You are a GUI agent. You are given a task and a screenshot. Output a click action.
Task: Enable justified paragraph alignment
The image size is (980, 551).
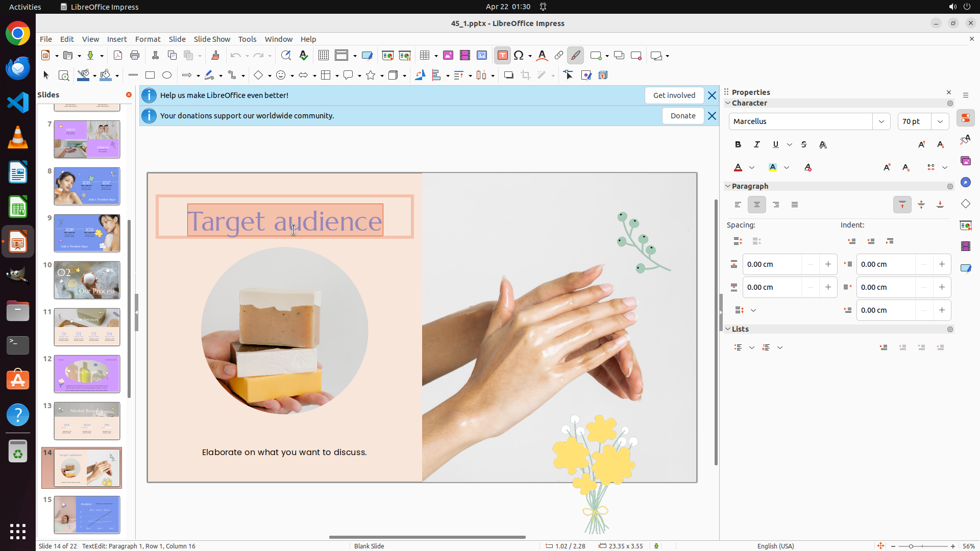click(x=795, y=205)
